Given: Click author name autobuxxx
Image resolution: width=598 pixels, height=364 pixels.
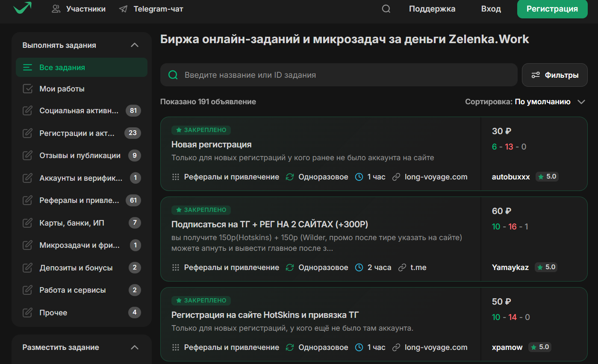Looking at the screenshot, I should (x=511, y=177).
